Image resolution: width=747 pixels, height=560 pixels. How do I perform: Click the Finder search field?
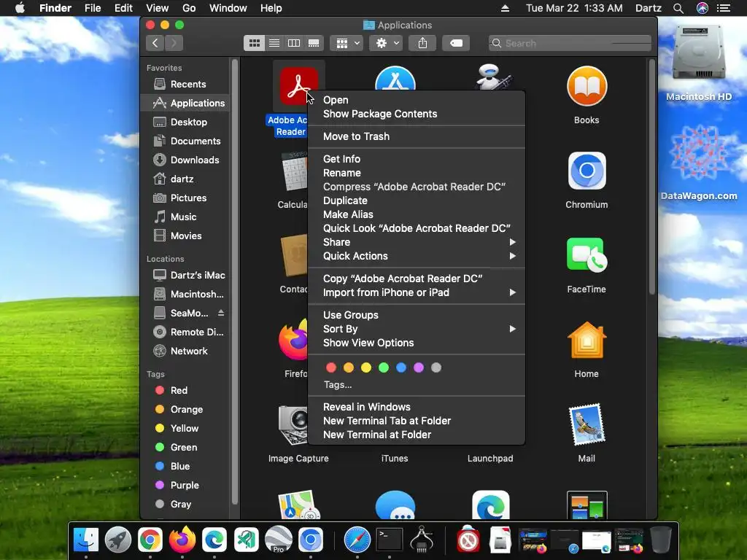pos(570,43)
